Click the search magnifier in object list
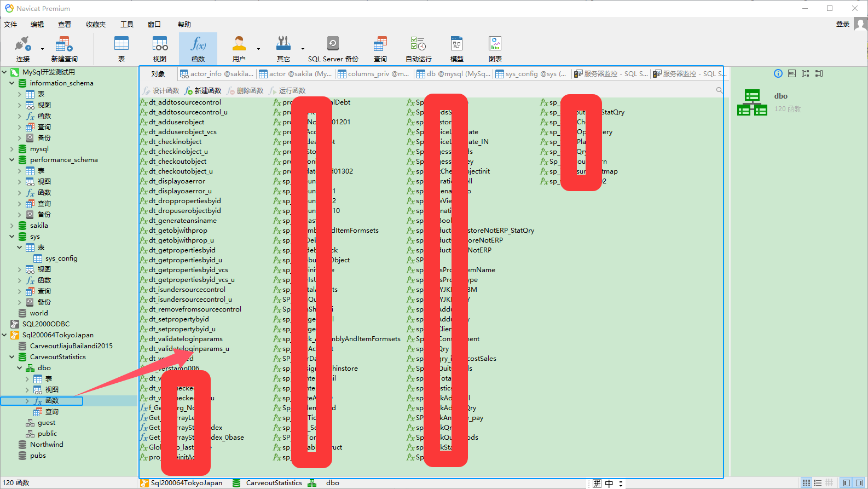The image size is (868, 489). click(x=719, y=90)
